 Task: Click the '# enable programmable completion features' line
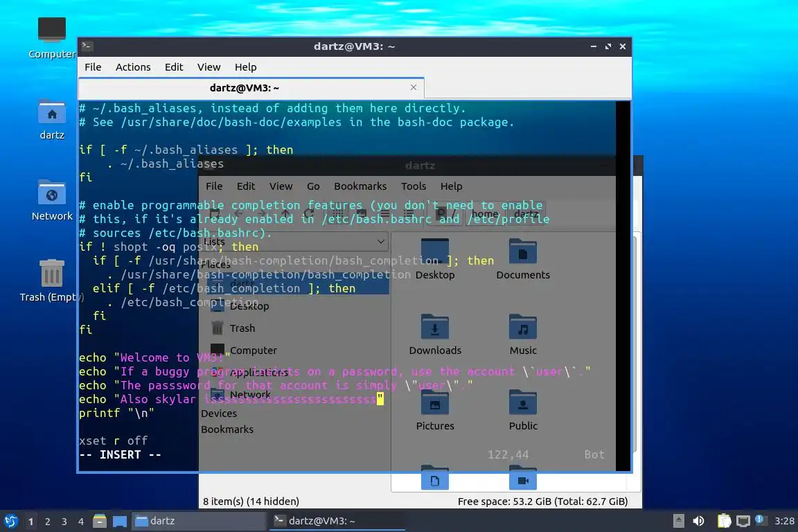point(311,205)
